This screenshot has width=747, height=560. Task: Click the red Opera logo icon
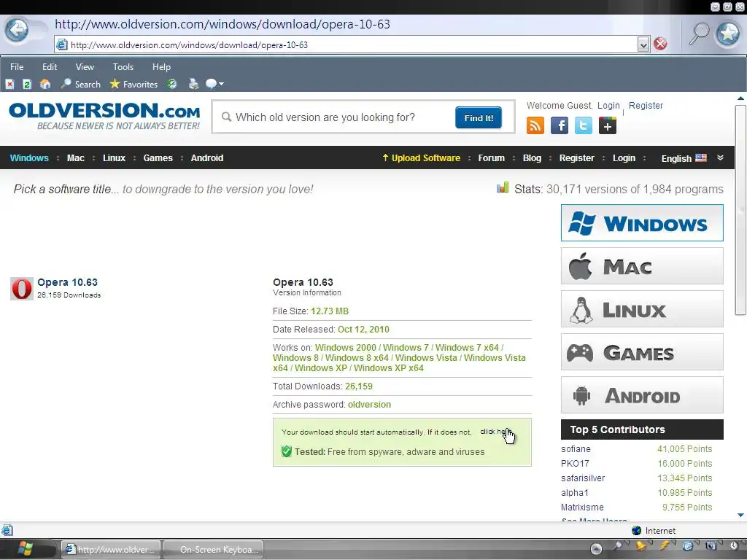tap(22, 289)
